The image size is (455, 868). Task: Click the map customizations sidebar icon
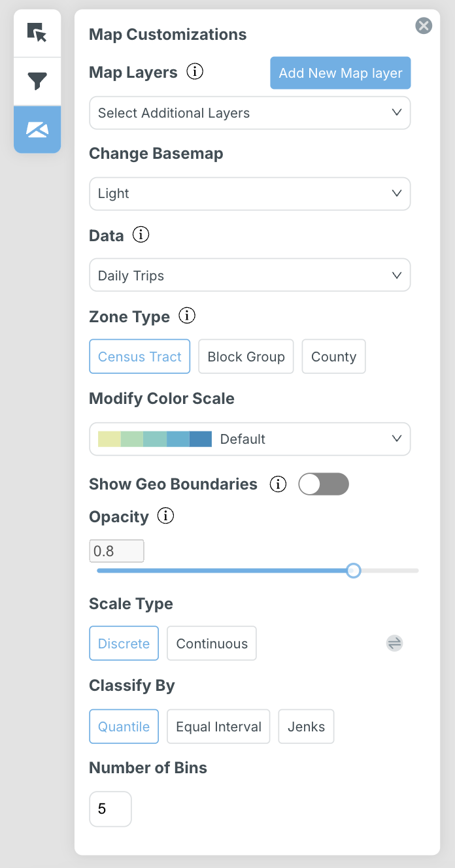pyautogui.click(x=37, y=129)
